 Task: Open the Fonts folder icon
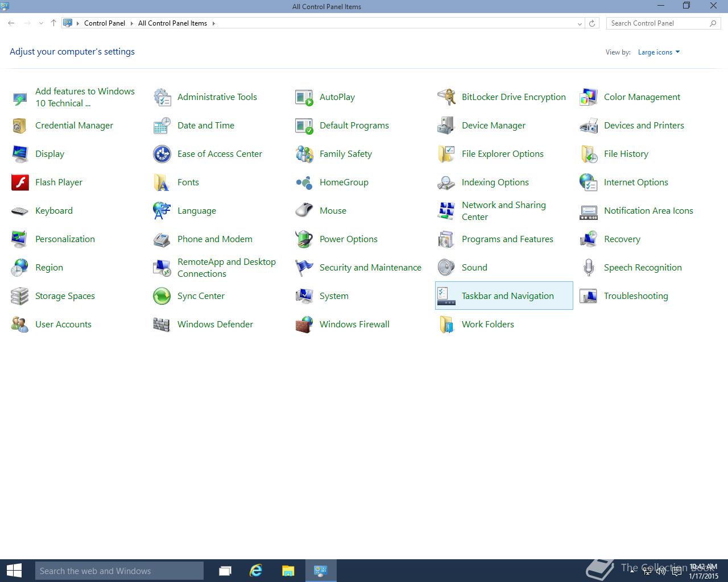[x=162, y=182]
